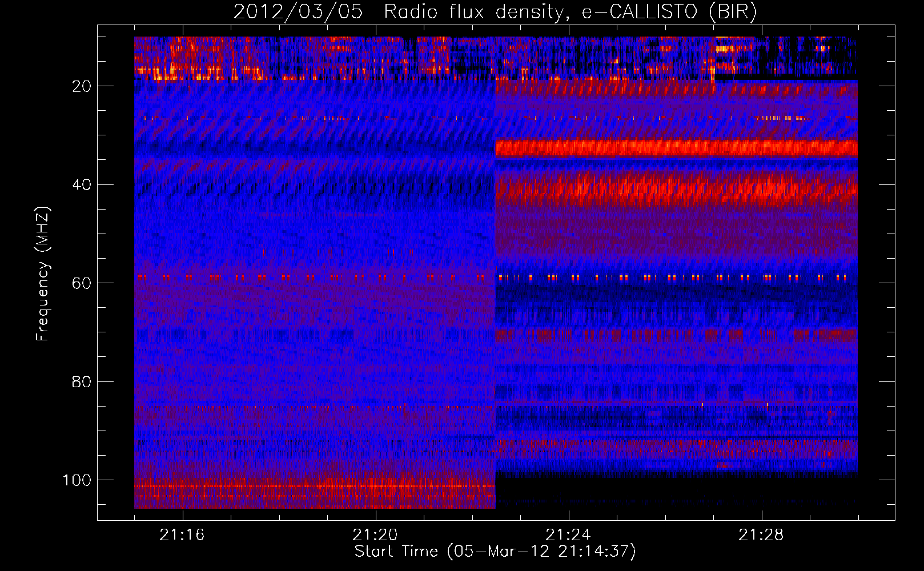Click the 80 frequency tick label
The width and height of the screenshot is (924, 571).
(x=82, y=382)
